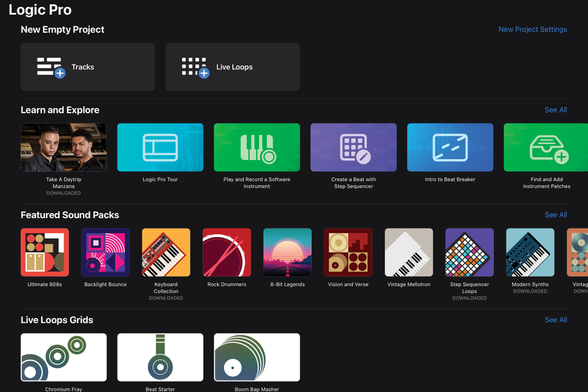Open the Take A Daytrip Manzana lesson
Viewport: 588px width, 392px height.
[x=63, y=147]
